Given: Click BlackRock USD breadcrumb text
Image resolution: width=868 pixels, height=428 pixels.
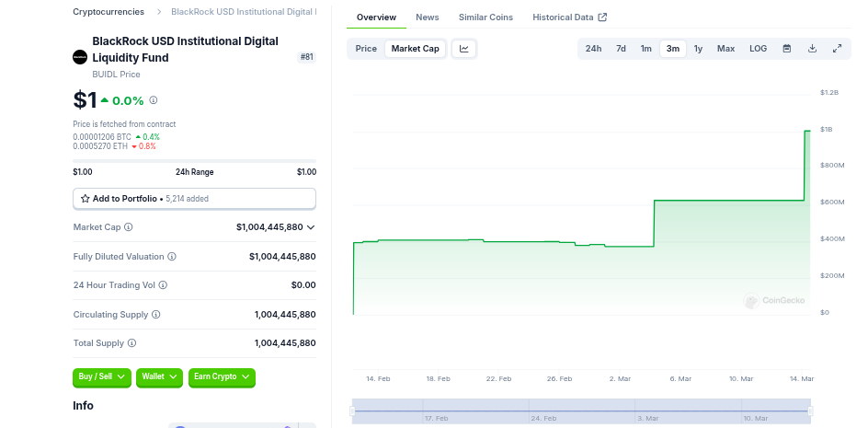Looking at the screenshot, I should coord(244,12).
